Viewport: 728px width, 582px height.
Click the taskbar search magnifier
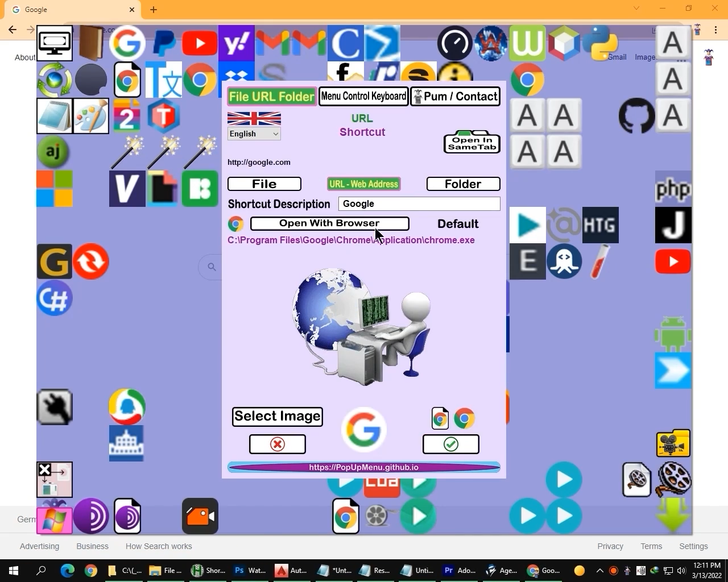[x=41, y=571]
